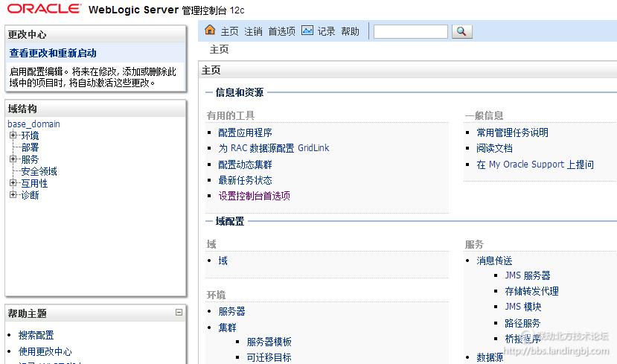The height and width of the screenshot is (364, 617).
Task: Open 为 RAC 数据源配置 GridLink link
Action: click(274, 148)
